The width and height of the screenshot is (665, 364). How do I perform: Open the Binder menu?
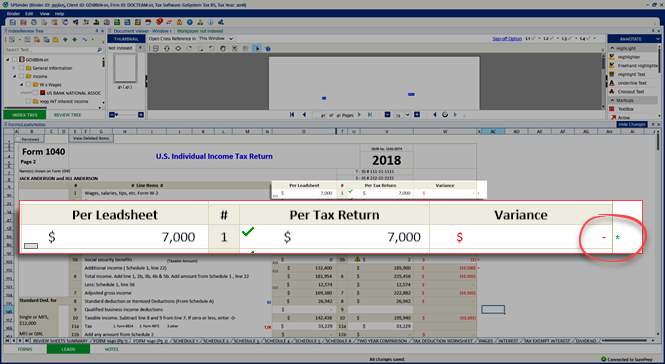click(13, 14)
